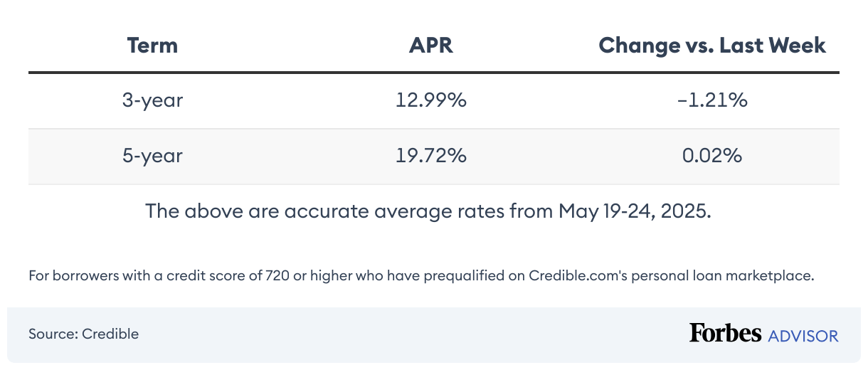Image resolution: width=868 pixels, height=370 pixels.
Task: Click the Source: Credible label
Action: (83, 334)
